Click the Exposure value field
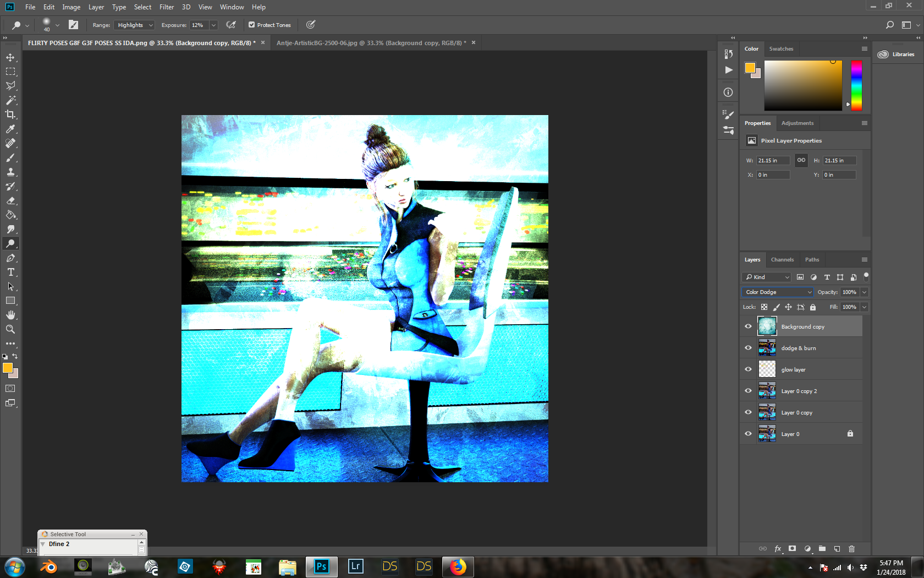 tap(198, 25)
